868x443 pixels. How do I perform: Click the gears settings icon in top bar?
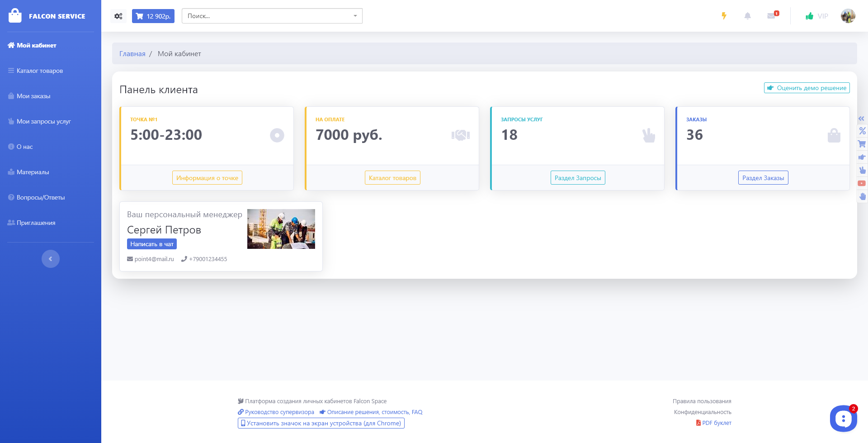coord(118,16)
